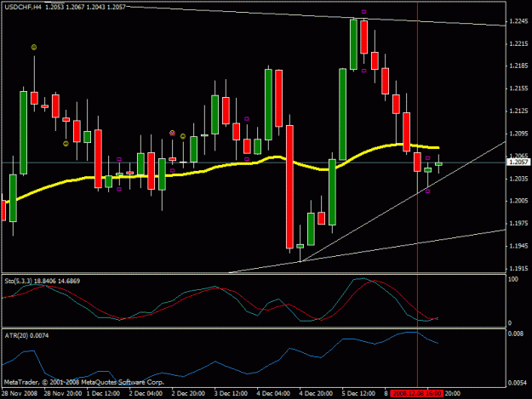Viewport: 532px width, 399px height.
Task: Click the yellow smiley right of the pink-ringed smiley
Action: [183, 136]
